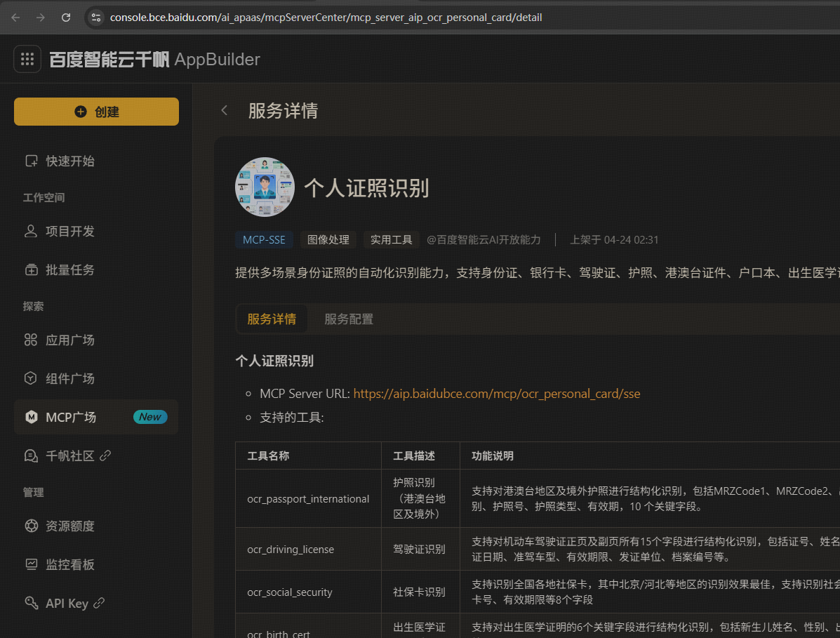Click the 千帆社区 chat icon

click(x=31, y=456)
